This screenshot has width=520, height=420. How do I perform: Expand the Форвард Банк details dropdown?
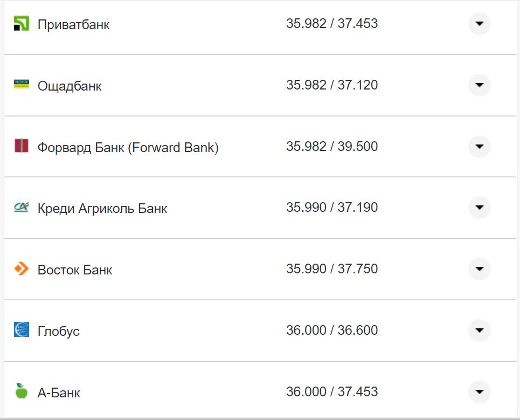479,147
